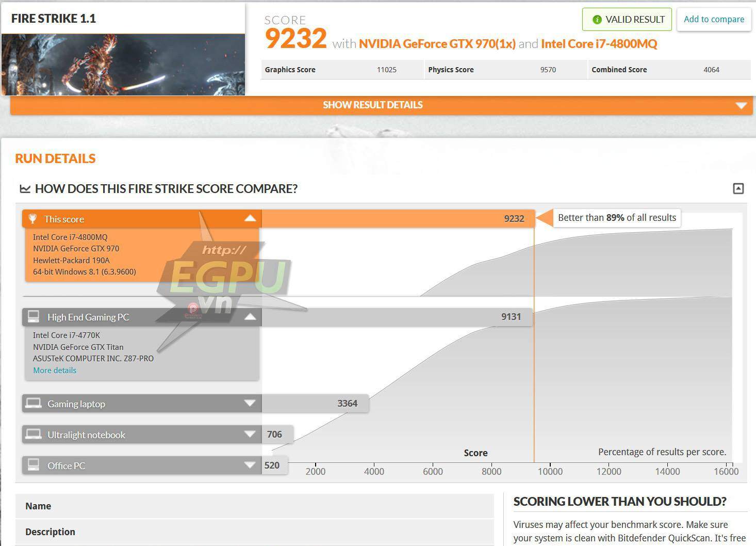Click the 10000 axis label on the chart
This screenshot has height=546, width=756.
[x=550, y=471]
